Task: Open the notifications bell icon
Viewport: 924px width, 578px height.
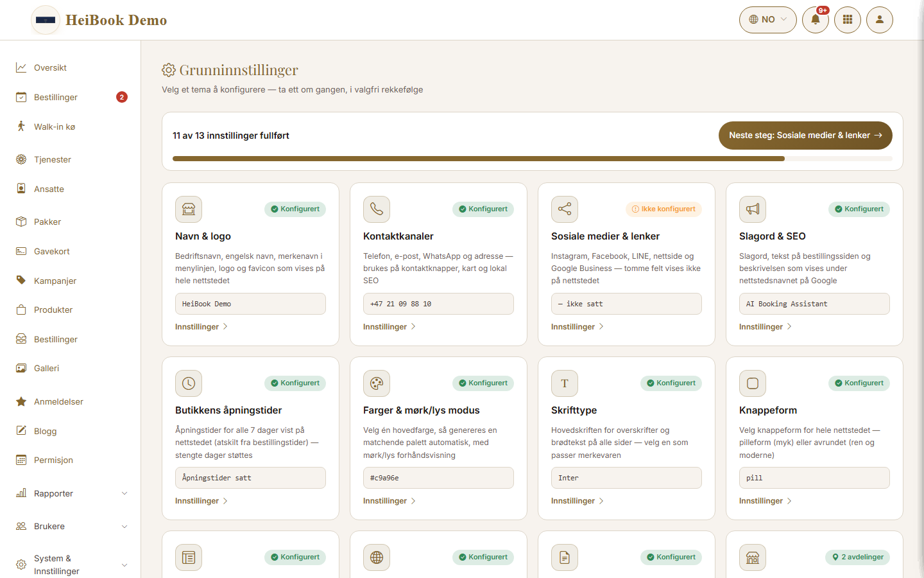Action: [x=816, y=20]
